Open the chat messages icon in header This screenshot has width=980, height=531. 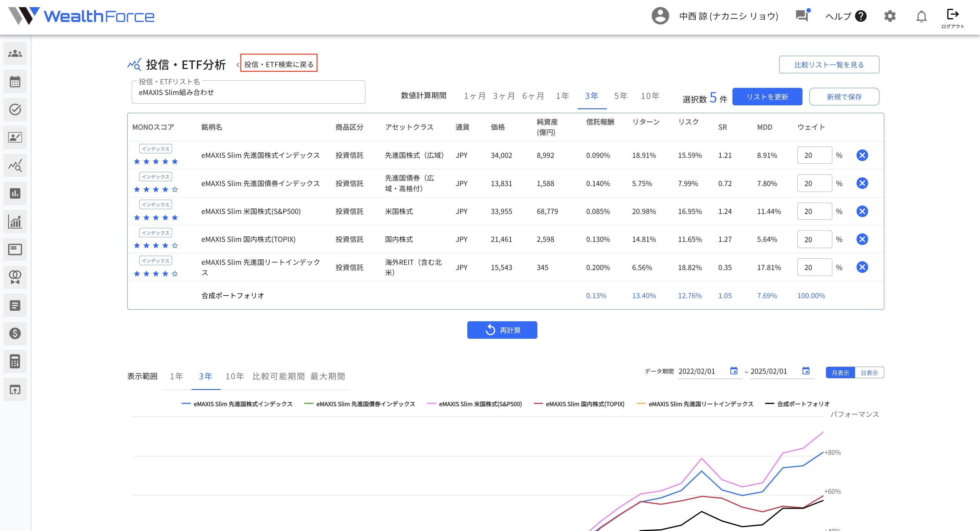tap(802, 16)
